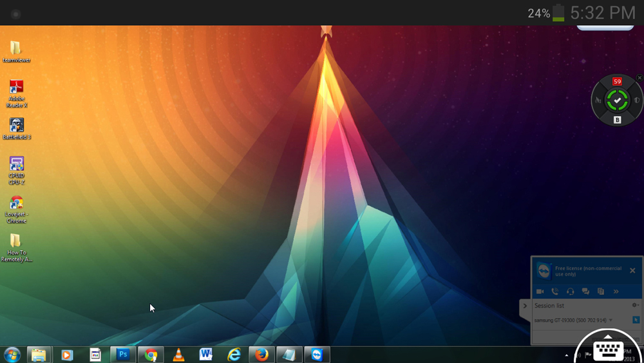Open the Adobe Reader X desktop shortcut
The image size is (644, 363).
(x=17, y=93)
